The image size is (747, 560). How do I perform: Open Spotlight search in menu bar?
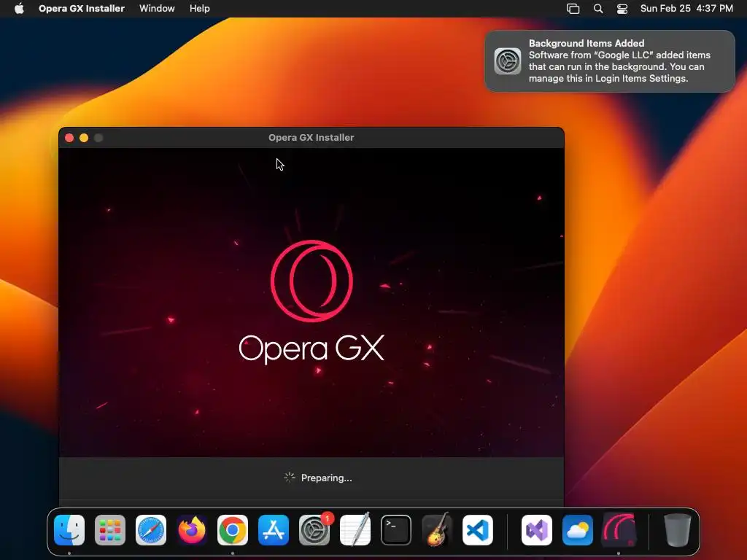pos(598,9)
